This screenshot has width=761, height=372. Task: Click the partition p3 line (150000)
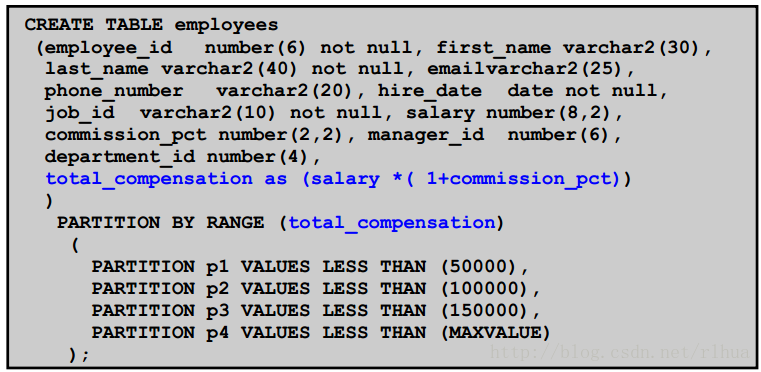(x=316, y=311)
